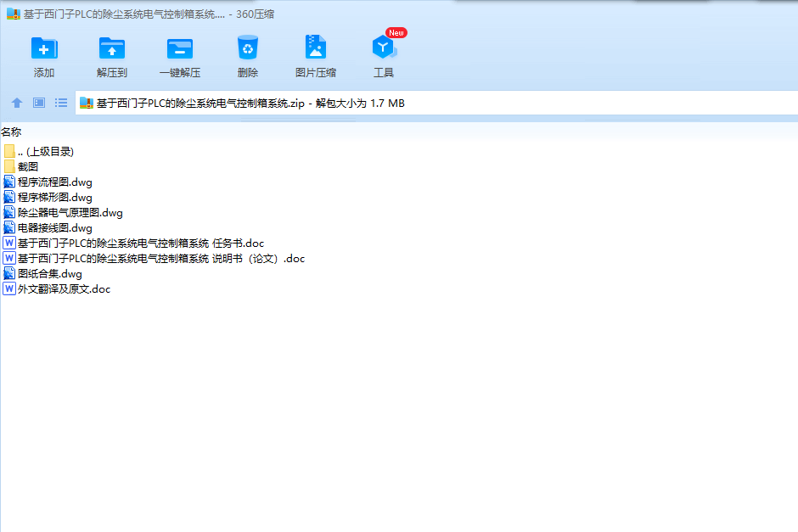The height and width of the screenshot is (532, 798).
Task: Select the 任务书.doc file name
Action: point(141,244)
